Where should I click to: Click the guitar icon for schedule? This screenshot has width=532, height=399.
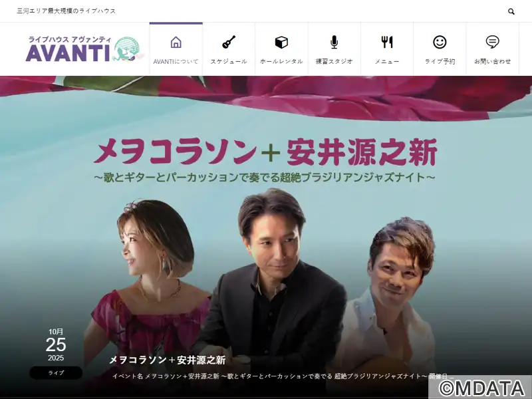pos(229,42)
